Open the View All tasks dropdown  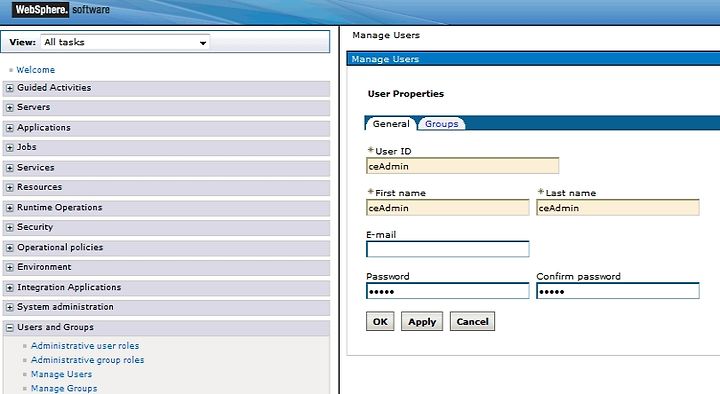[125, 42]
